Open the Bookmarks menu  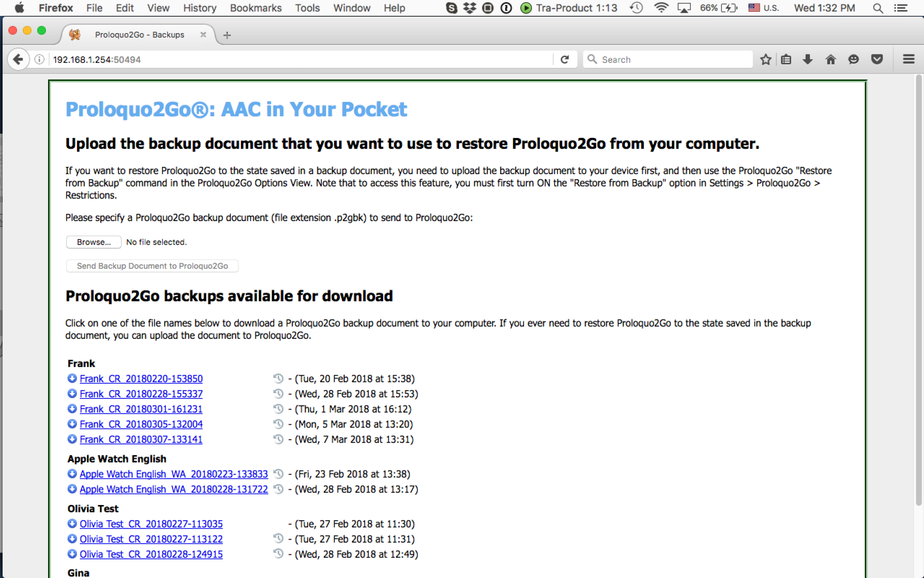tap(256, 8)
